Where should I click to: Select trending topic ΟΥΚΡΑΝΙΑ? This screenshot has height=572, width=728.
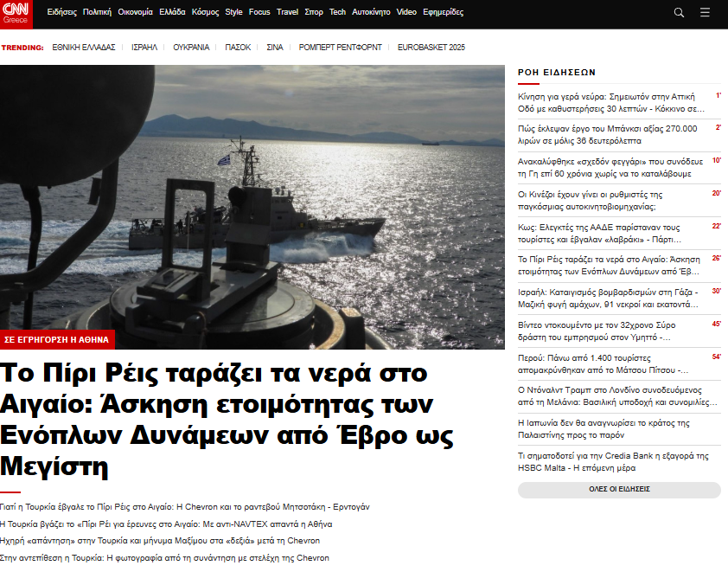tap(191, 48)
